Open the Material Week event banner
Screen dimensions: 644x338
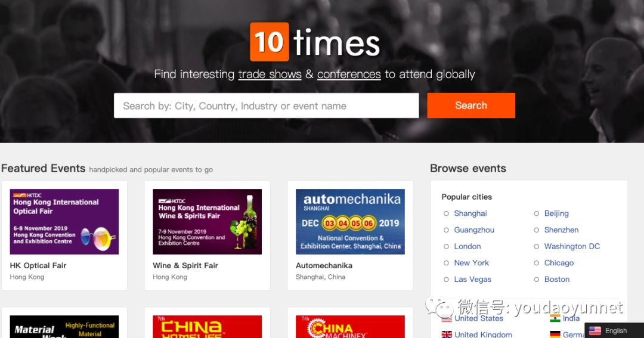(64, 327)
